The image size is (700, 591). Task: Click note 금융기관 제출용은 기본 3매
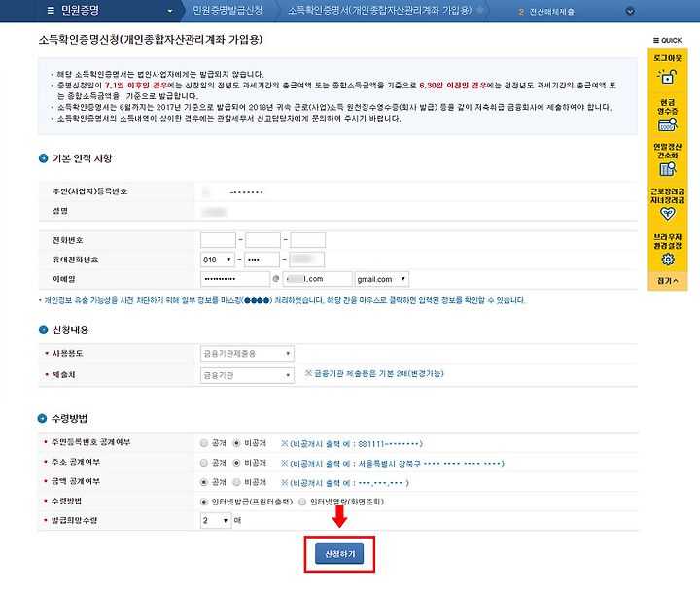374,373
